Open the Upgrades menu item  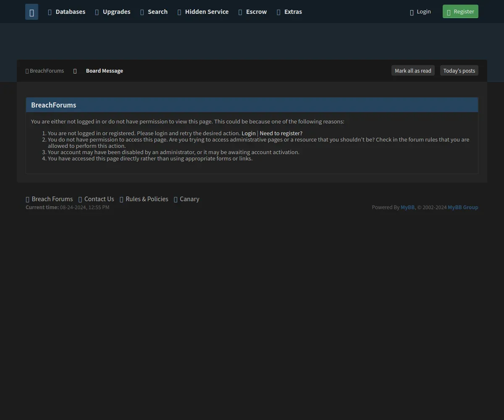(113, 12)
